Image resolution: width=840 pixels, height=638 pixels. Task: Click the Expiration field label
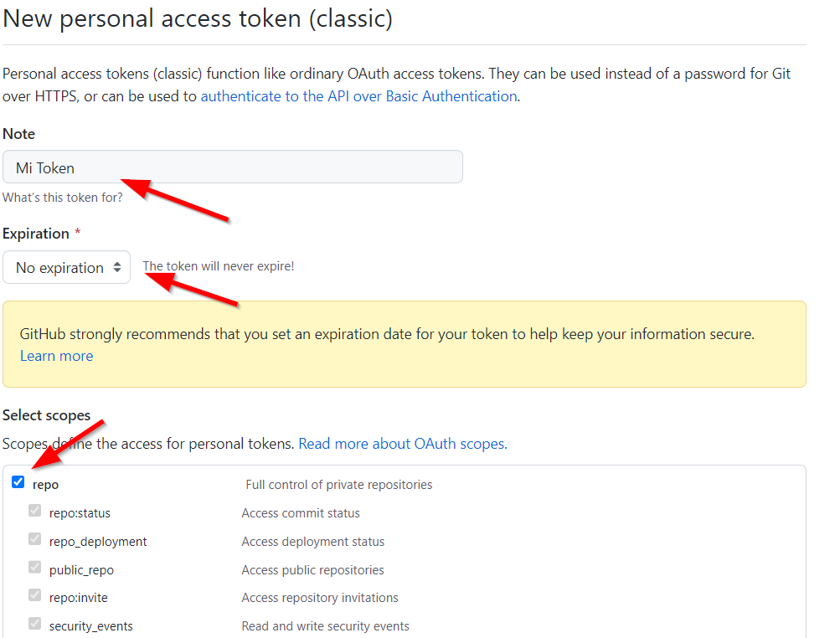[35, 234]
